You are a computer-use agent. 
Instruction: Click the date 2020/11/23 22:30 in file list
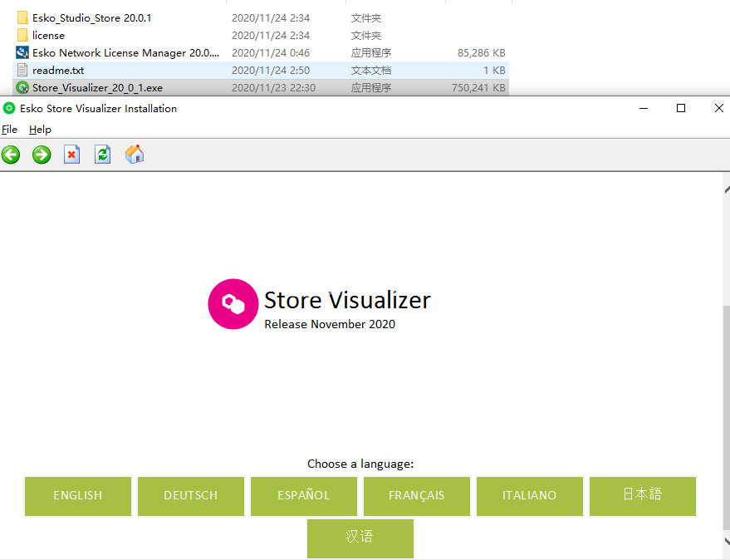click(x=274, y=87)
